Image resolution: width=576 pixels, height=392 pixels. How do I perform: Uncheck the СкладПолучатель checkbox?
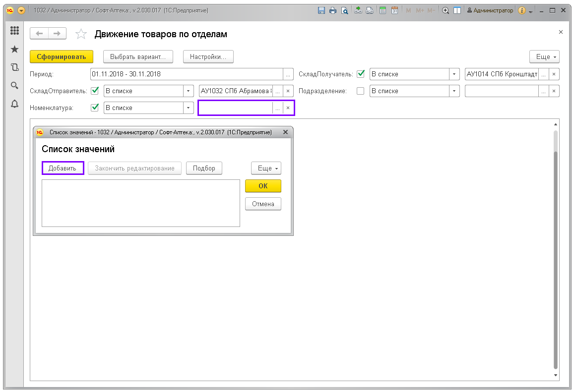(x=361, y=74)
